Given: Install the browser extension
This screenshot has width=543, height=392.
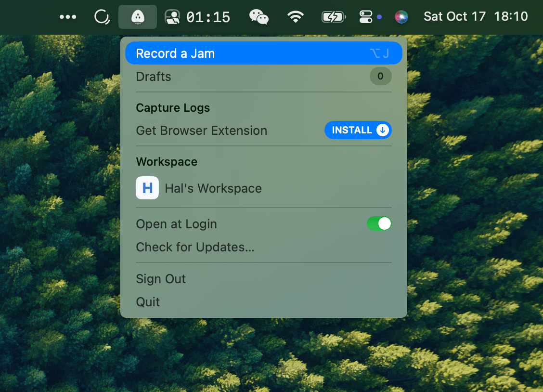Looking at the screenshot, I should pyautogui.click(x=358, y=130).
